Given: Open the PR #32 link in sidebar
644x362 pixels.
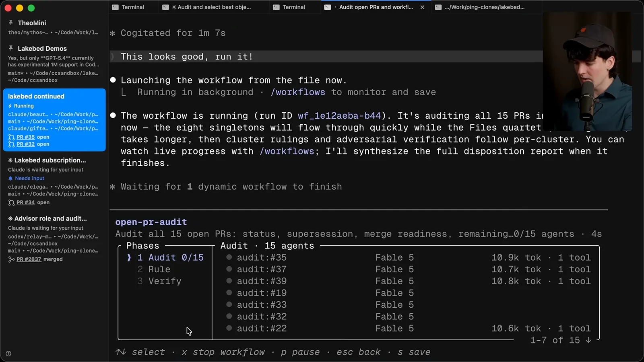Looking at the screenshot, I should point(25,144).
